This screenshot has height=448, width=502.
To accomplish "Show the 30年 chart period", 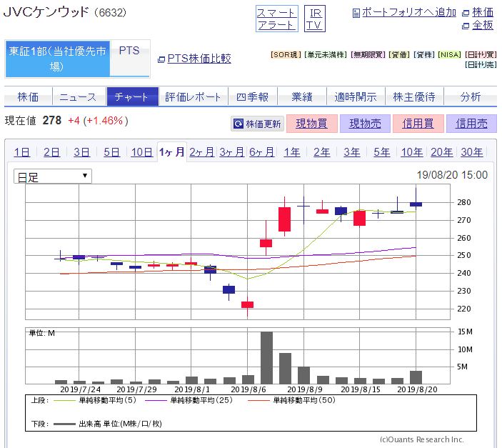I will point(472,152).
